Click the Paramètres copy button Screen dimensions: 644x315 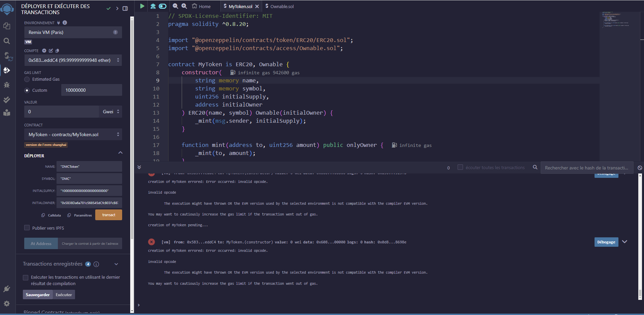coord(80,215)
